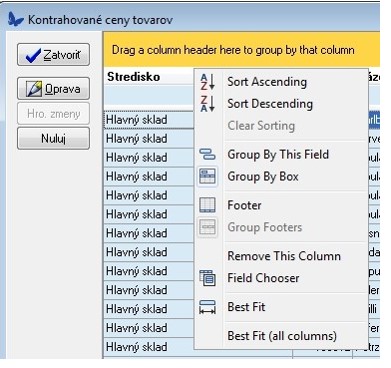Click the filter row under Stredisko header
Viewport: 391px width, 368px height.
(x=149, y=98)
